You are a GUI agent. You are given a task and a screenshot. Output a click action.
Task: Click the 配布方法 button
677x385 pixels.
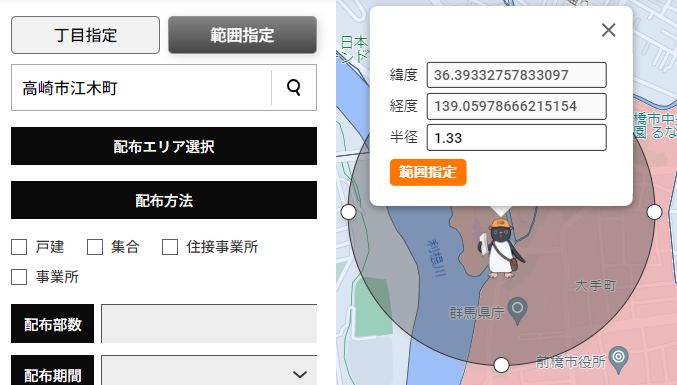point(164,200)
